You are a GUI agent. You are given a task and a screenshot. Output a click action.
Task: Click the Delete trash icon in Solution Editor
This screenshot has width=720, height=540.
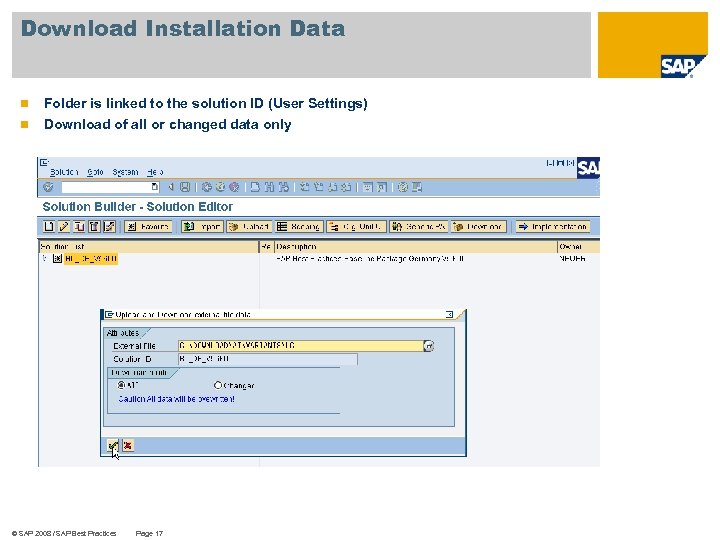pyautogui.click(x=94, y=226)
